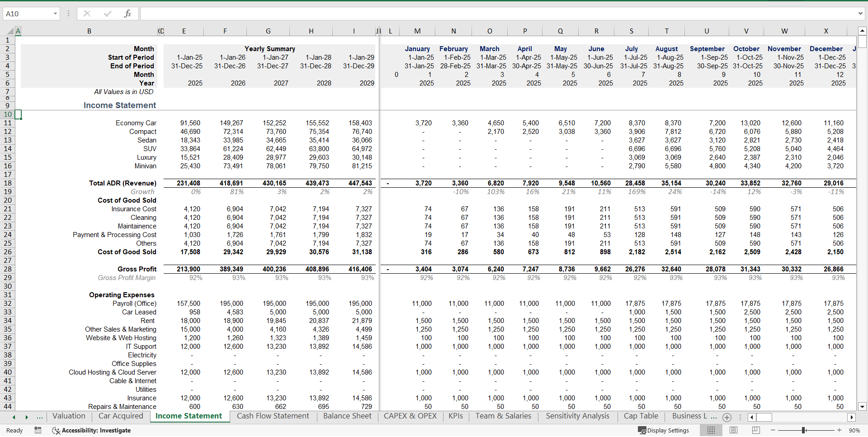Click Accessibility: Investigate status text
The image size is (868, 437).
click(x=96, y=431)
